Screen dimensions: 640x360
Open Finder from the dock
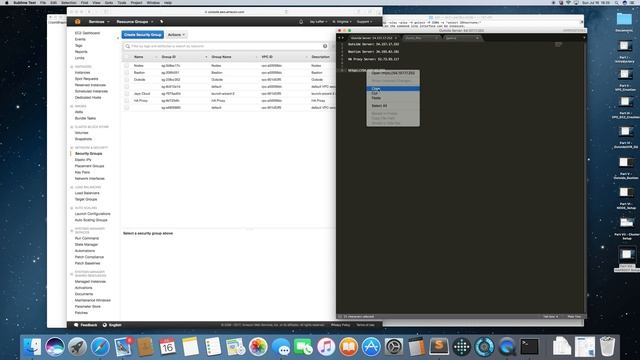32,347
